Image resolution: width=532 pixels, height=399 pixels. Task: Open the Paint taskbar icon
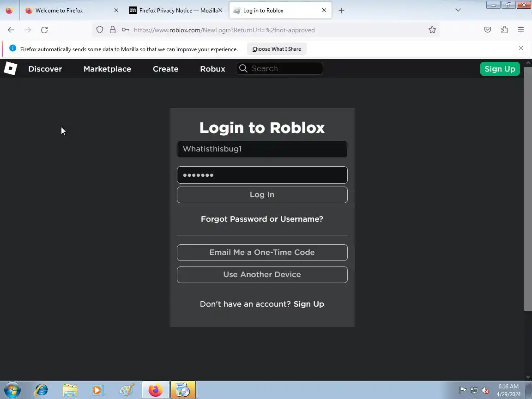click(127, 390)
